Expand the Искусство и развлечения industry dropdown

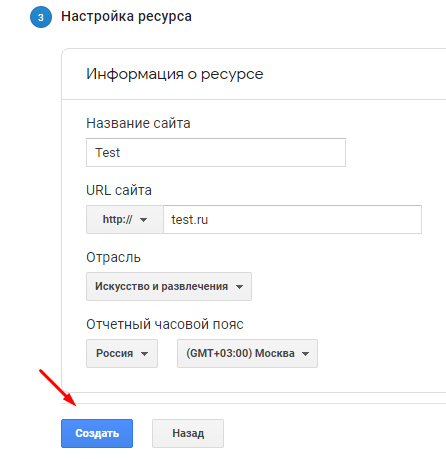coord(169,286)
